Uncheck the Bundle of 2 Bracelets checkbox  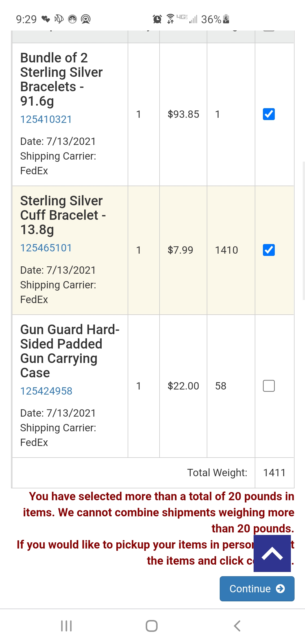point(269,114)
